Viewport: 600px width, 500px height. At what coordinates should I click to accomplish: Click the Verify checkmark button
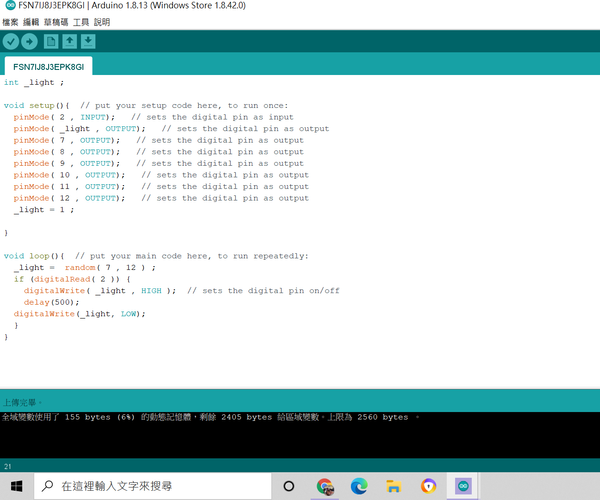pos(11,41)
